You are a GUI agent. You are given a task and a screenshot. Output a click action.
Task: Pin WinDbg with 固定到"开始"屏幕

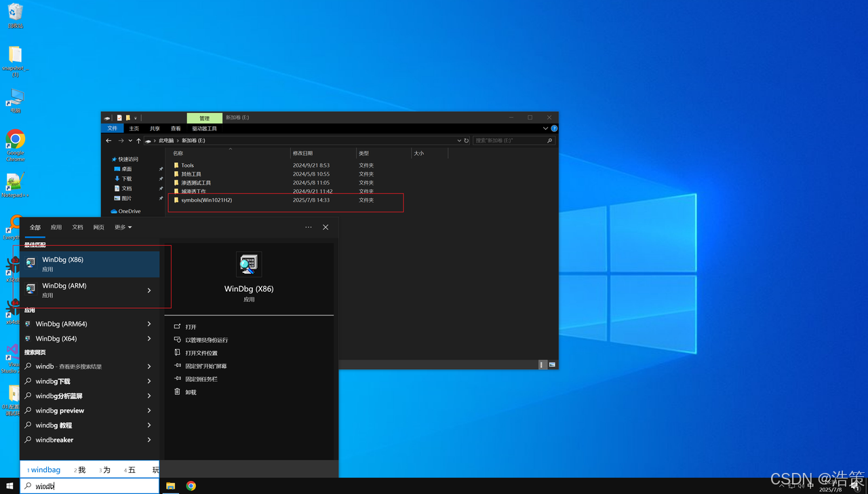pos(205,366)
